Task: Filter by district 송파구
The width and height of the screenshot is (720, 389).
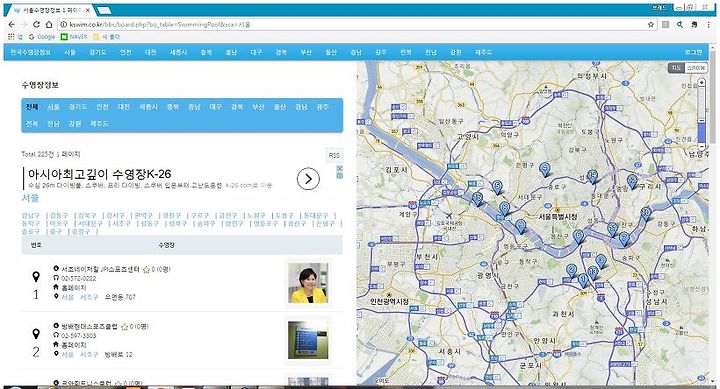Action: coord(205,223)
